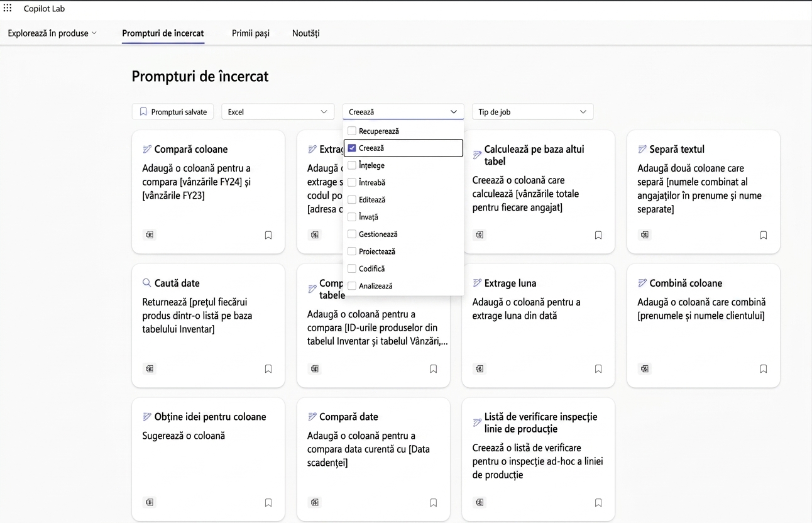Bookmark the Separă textul card
812x523 pixels.
(x=764, y=235)
